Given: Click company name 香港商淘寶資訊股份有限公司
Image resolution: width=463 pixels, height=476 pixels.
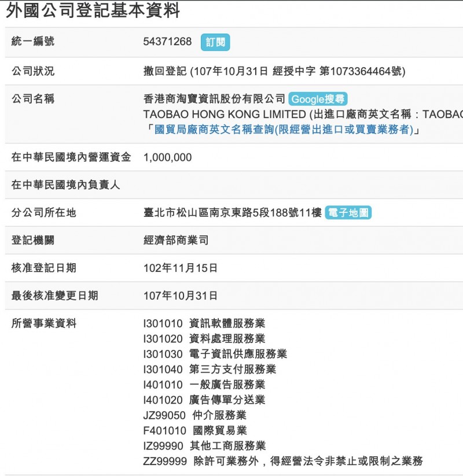Looking at the screenshot, I should click(214, 99).
